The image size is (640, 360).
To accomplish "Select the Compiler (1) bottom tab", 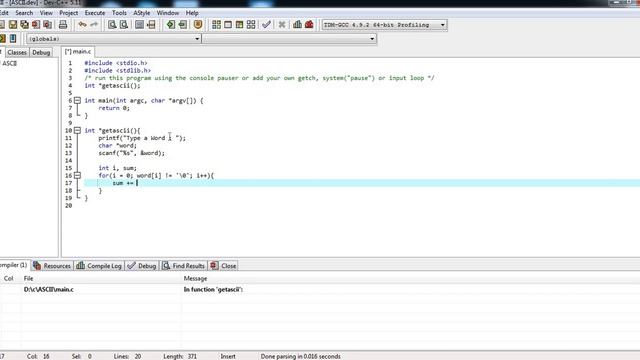I will (x=14, y=265).
